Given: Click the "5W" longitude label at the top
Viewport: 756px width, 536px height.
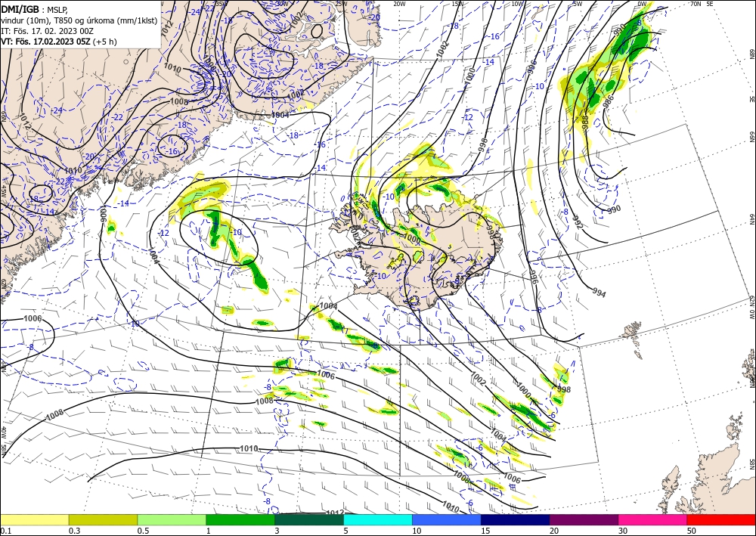Looking at the screenshot, I should [578, 4].
